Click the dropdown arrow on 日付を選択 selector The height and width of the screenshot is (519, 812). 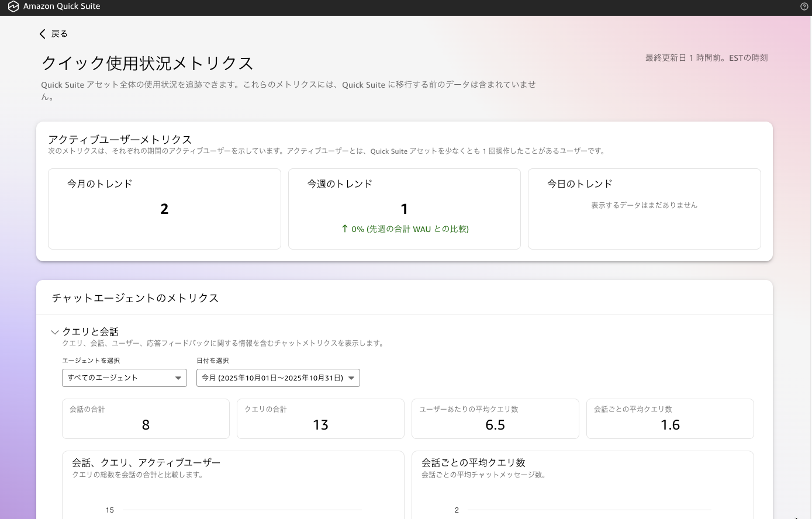point(351,378)
